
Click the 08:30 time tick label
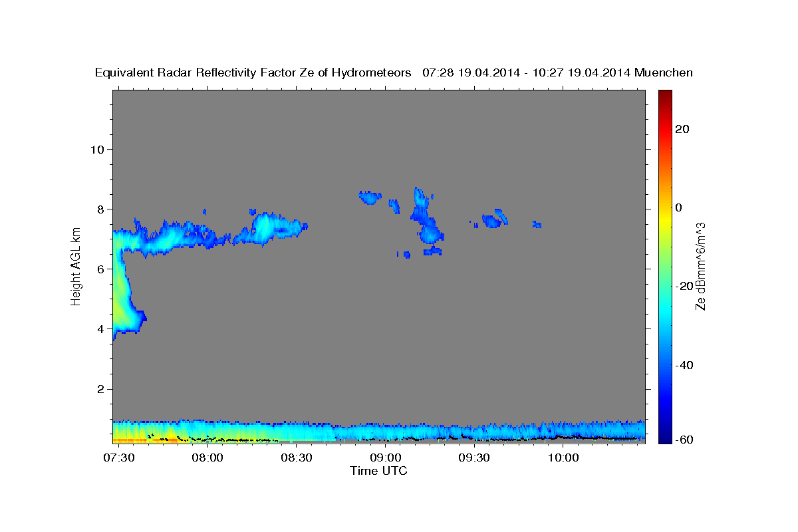pos(297,458)
